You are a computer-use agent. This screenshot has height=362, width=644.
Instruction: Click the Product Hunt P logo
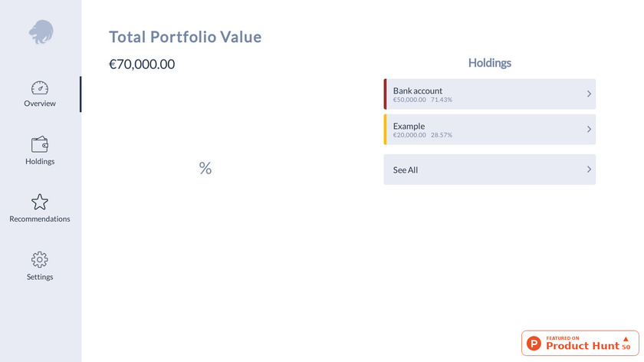[x=534, y=343]
